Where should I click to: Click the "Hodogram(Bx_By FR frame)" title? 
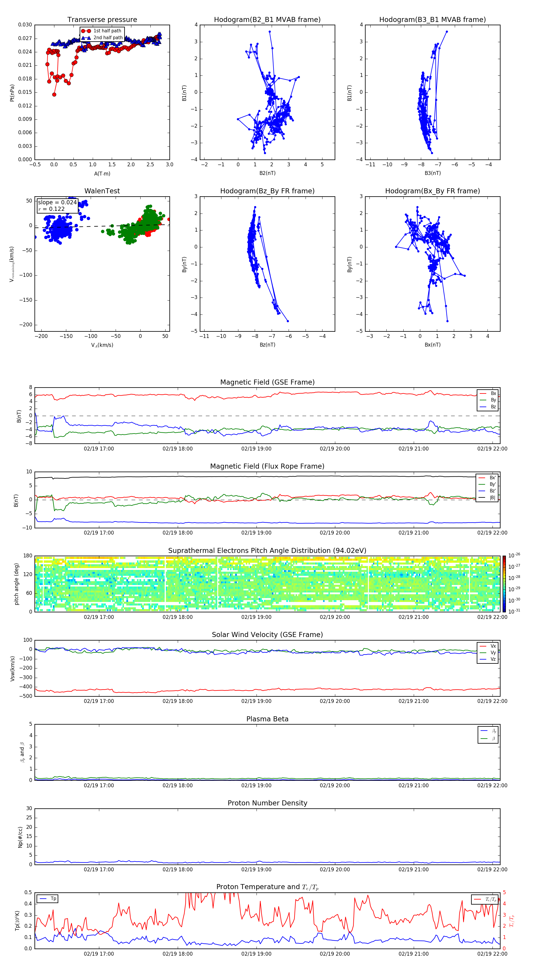[x=432, y=191]
